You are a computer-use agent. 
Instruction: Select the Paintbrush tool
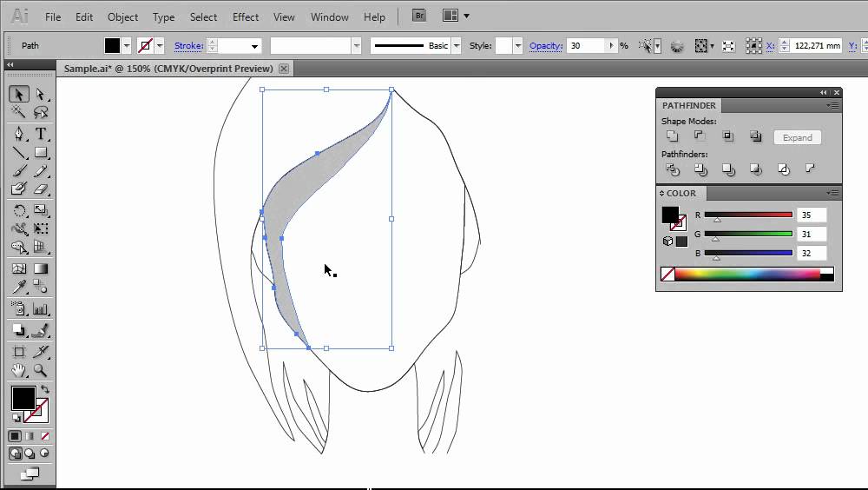(x=19, y=171)
